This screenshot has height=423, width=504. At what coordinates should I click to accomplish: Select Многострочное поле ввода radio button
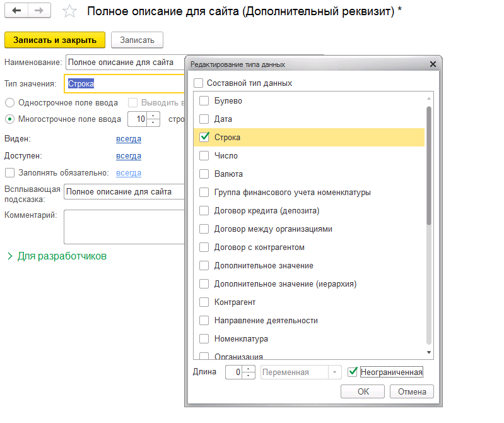point(9,119)
